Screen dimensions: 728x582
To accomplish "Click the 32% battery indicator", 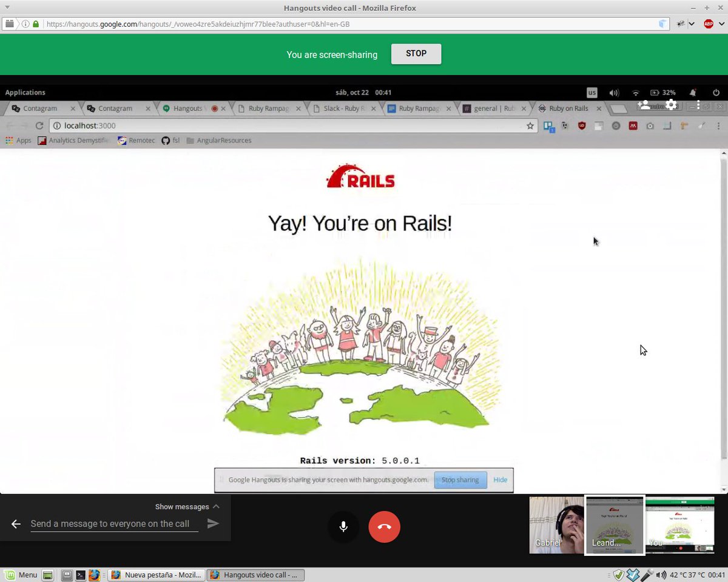I will tap(663, 93).
